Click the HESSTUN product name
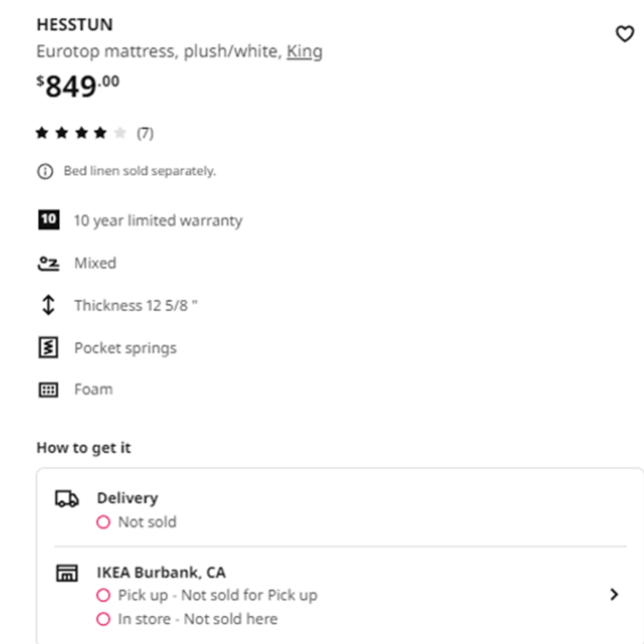 (75, 25)
